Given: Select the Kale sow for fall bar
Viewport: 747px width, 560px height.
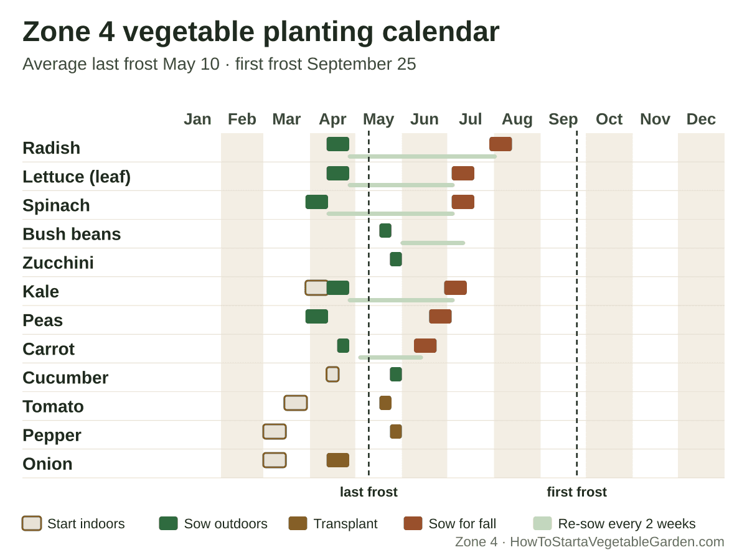Looking at the screenshot, I should (456, 288).
